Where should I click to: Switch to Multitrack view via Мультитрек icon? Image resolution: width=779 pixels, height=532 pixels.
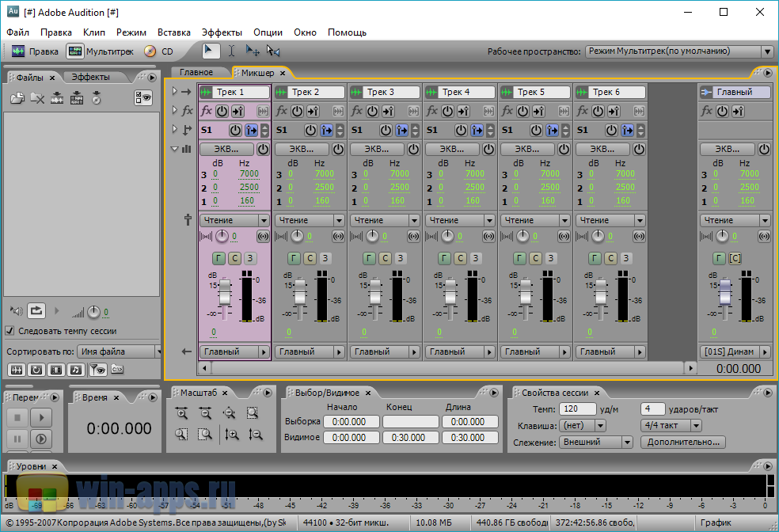coord(74,51)
